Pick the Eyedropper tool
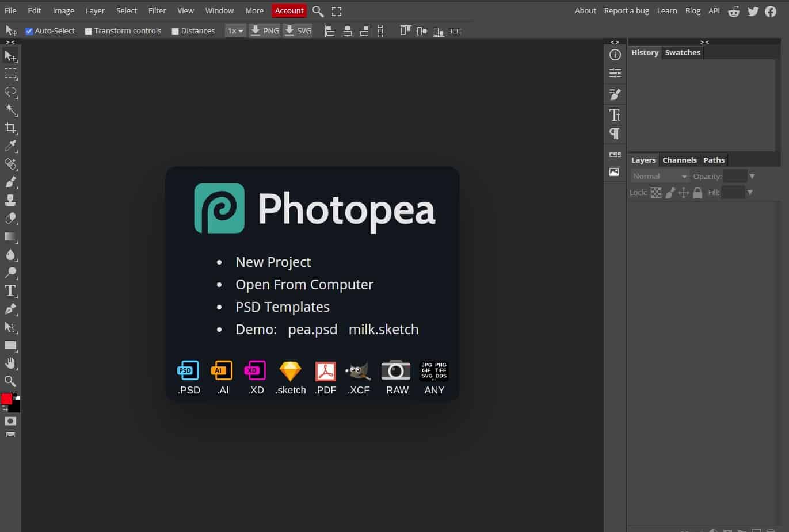The height and width of the screenshot is (532, 789). pos(10,146)
